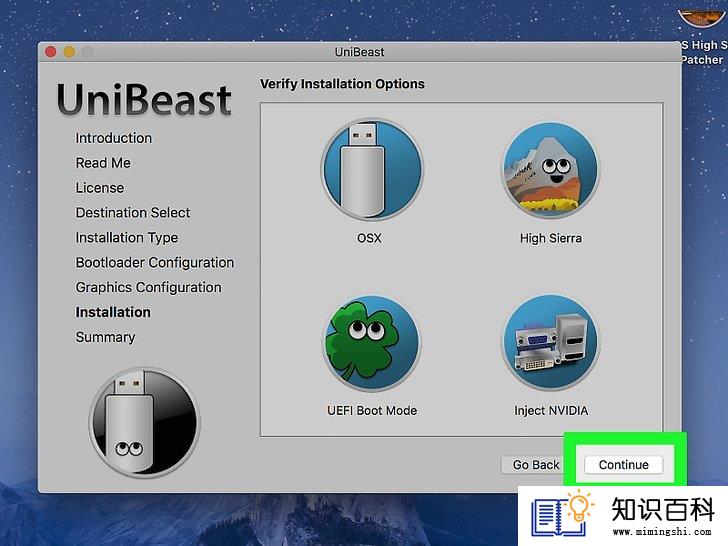Click the UniBeast USB mascot logo
Image resolution: width=728 pixels, height=546 pixels.
point(144,423)
